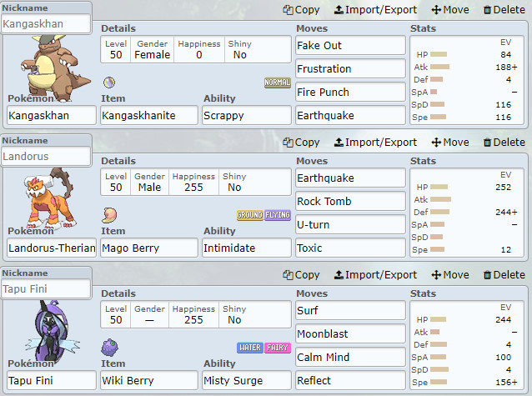The image size is (532, 396).
Task: Open Import/Export for Tapu Fini
Action: tap(375, 275)
